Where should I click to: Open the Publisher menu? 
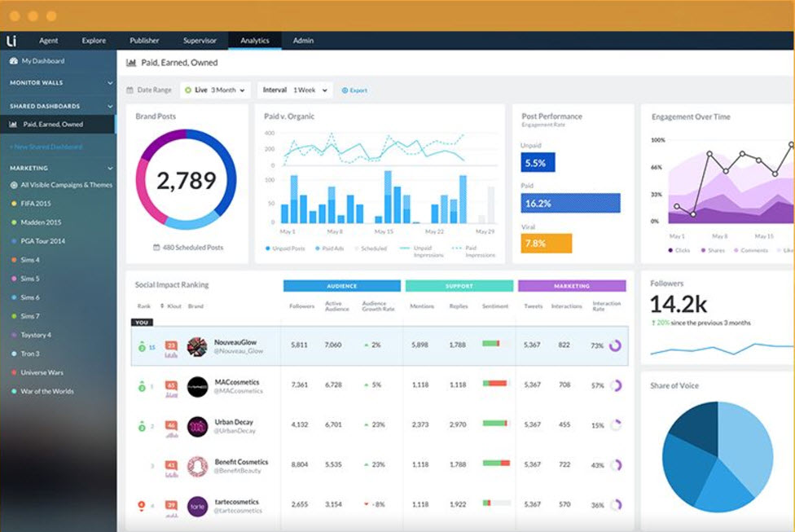[143, 40]
